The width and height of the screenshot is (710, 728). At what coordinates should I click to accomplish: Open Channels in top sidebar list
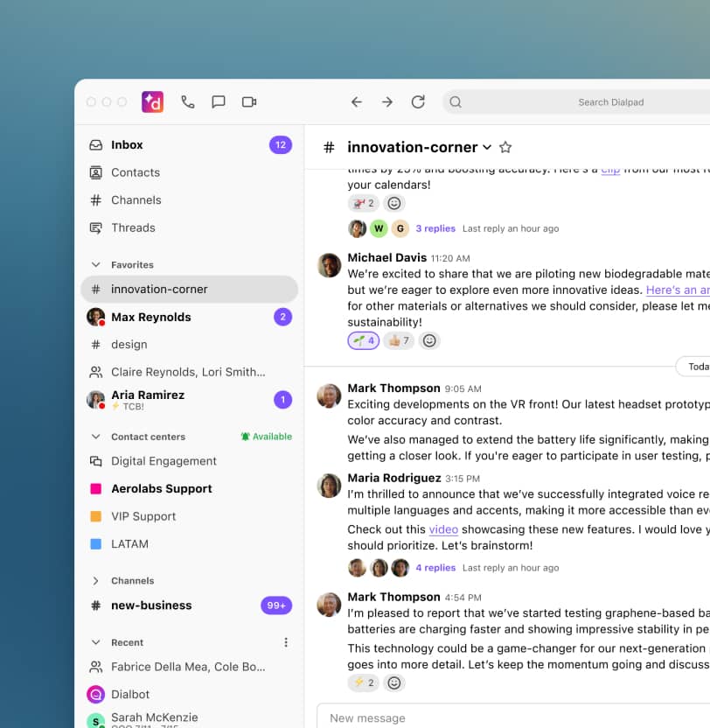tap(190, 200)
